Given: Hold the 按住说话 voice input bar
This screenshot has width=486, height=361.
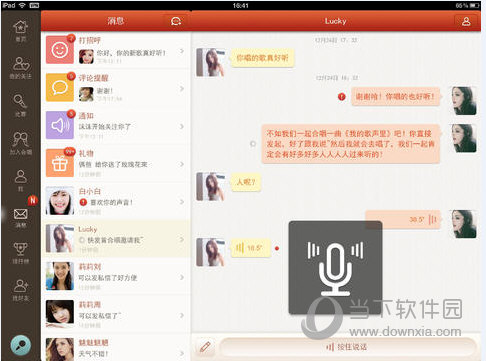Looking at the screenshot, I should 347,347.
